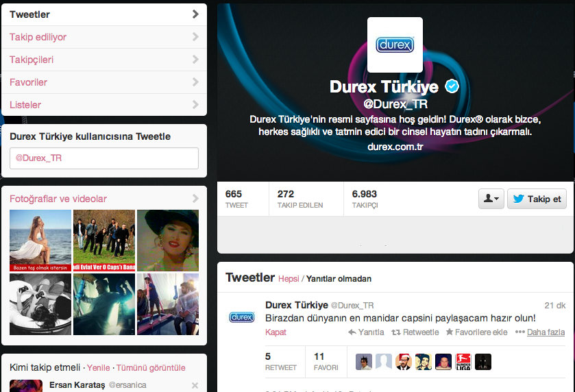Viewport: 575px width, 392px height.
Task: Click Durex Türkiye name in tweet header
Action: coord(297,305)
